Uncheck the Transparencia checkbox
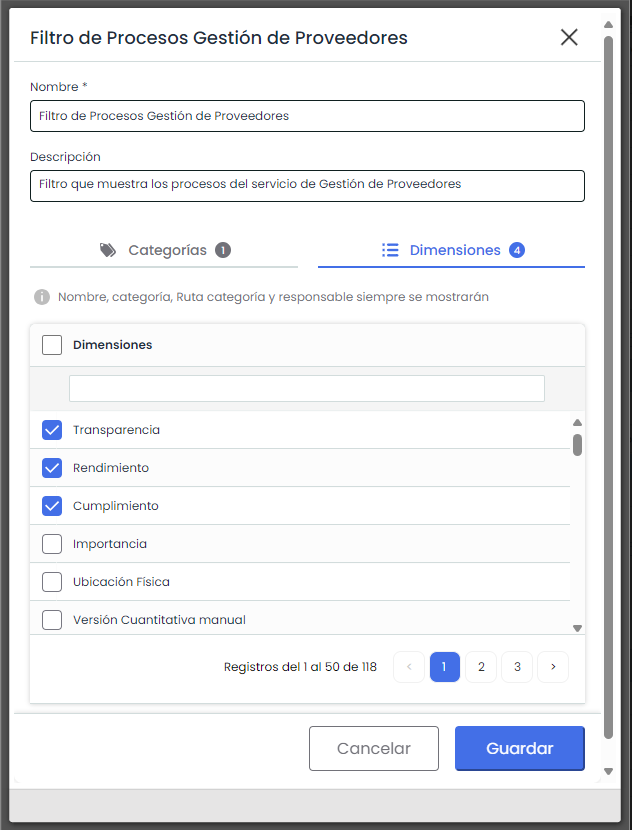The height and width of the screenshot is (830, 632). tap(52, 430)
